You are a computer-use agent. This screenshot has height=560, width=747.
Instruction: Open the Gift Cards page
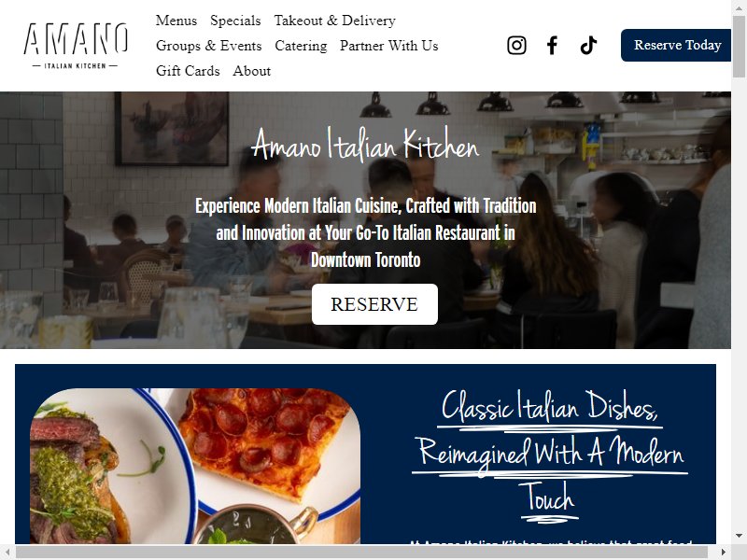188,71
